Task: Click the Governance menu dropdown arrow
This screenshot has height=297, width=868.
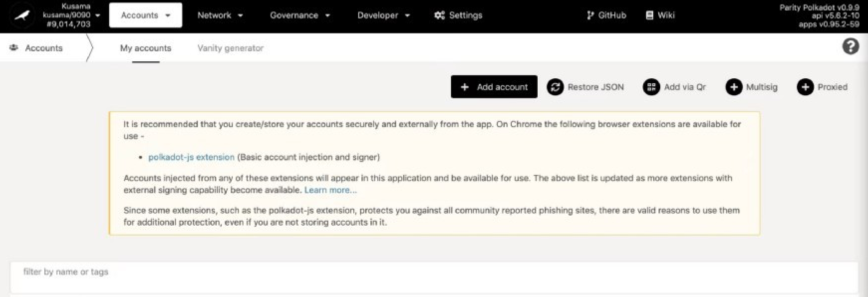Action: [327, 15]
